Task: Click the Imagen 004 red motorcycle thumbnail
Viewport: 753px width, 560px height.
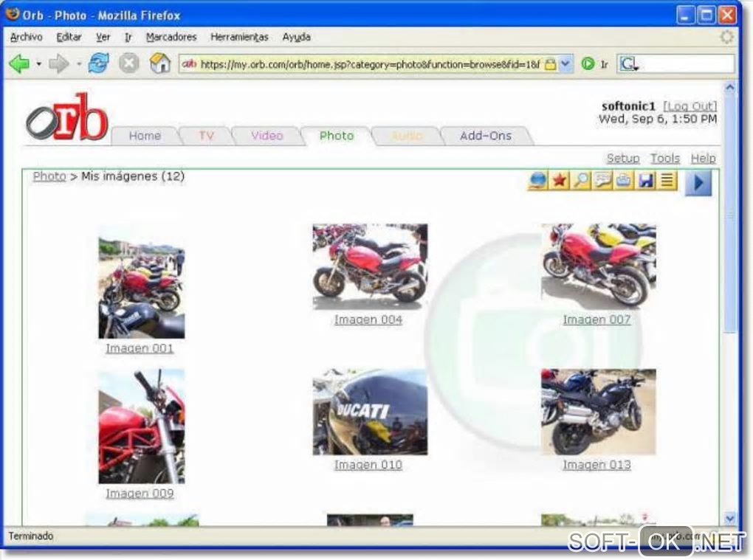Action: 370,267
